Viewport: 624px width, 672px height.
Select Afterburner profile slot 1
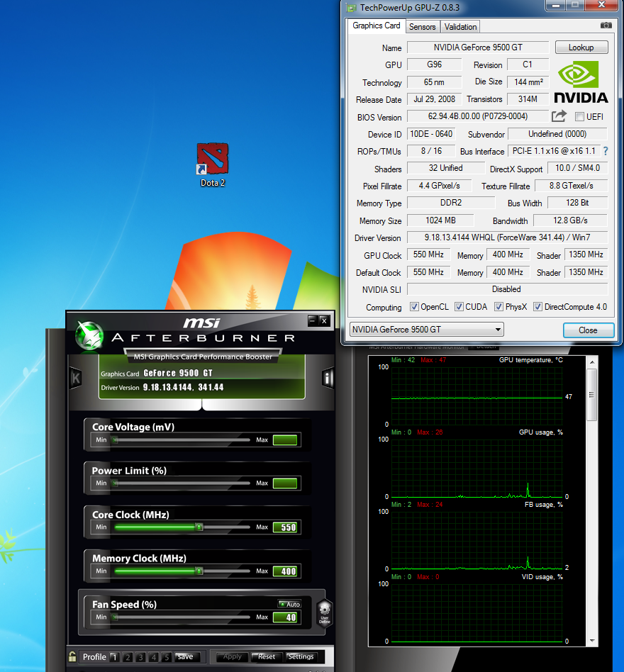point(114,657)
